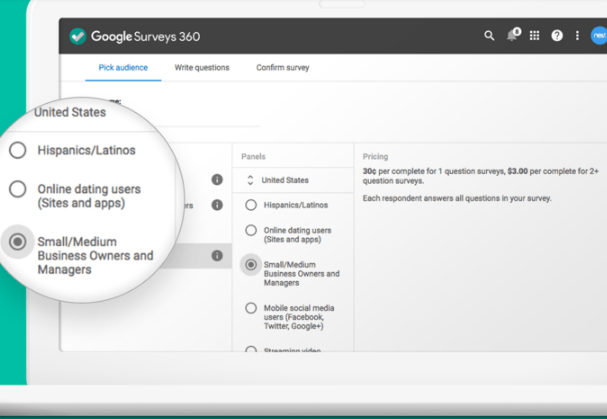Click the topmost info icon left of Panels
This screenshot has width=607, height=419.
(217, 180)
